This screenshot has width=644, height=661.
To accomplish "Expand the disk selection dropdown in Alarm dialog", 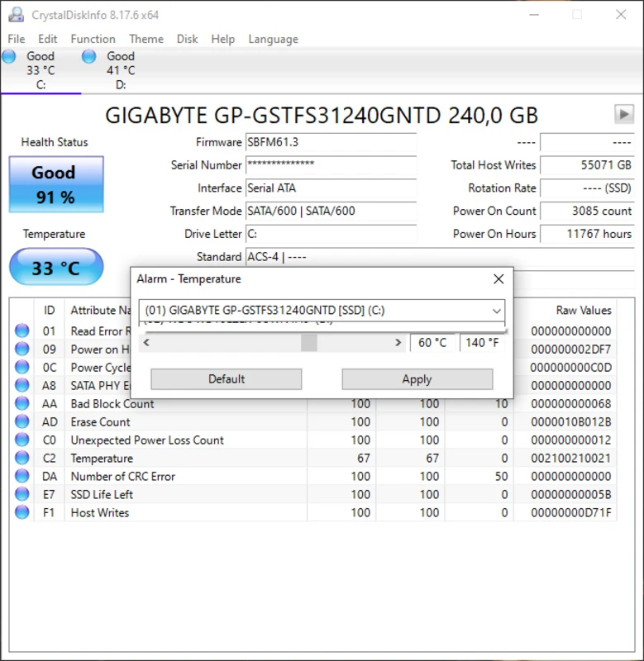I will [496, 311].
